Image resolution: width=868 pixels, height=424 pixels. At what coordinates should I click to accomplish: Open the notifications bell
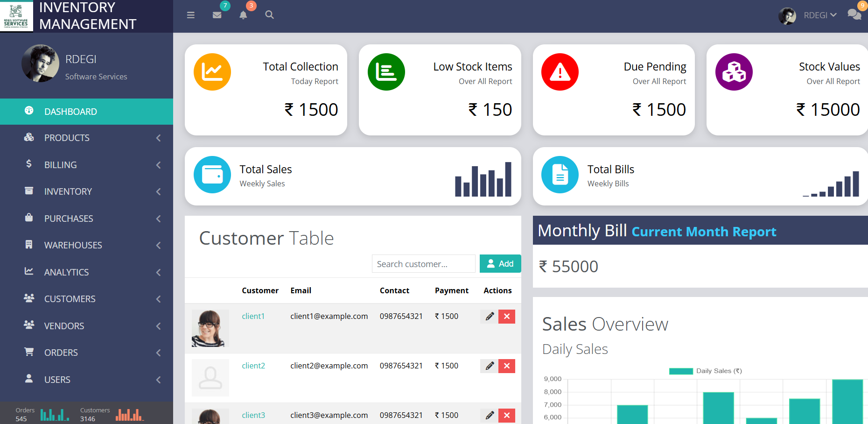tap(243, 15)
